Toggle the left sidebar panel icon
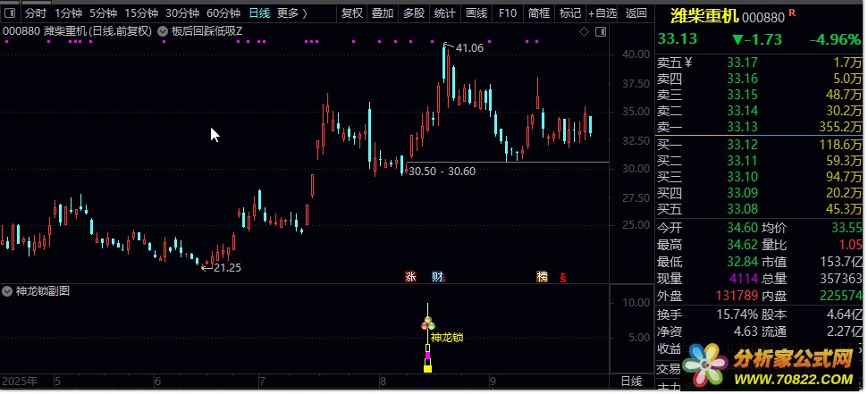This screenshot has width=868, height=394. tap(11, 13)
